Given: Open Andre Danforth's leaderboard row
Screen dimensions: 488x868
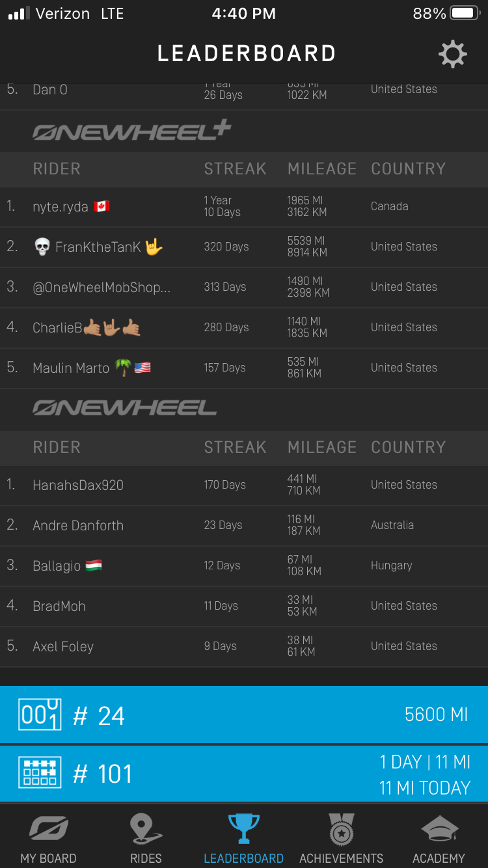Looking at the screenshot, I should (x=78, y=526).
